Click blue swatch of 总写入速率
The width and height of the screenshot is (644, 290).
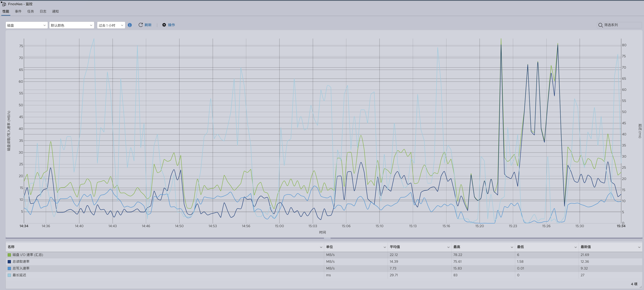(9, 268)
